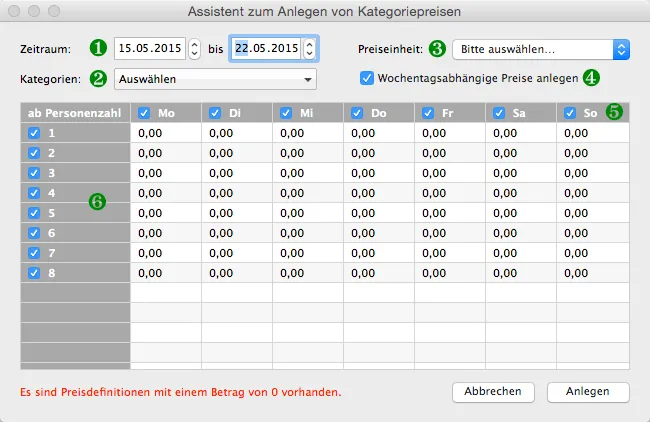Image resolution: width=650 pixels, height=422 pixels.
Task: Uncheck the So weekday column checkbox
Action: click(570, 113)
